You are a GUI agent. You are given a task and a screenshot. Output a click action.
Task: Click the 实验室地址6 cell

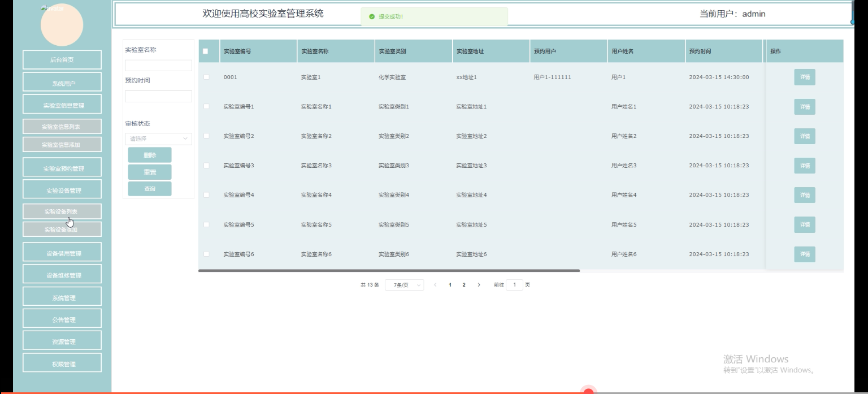[471, 254]
